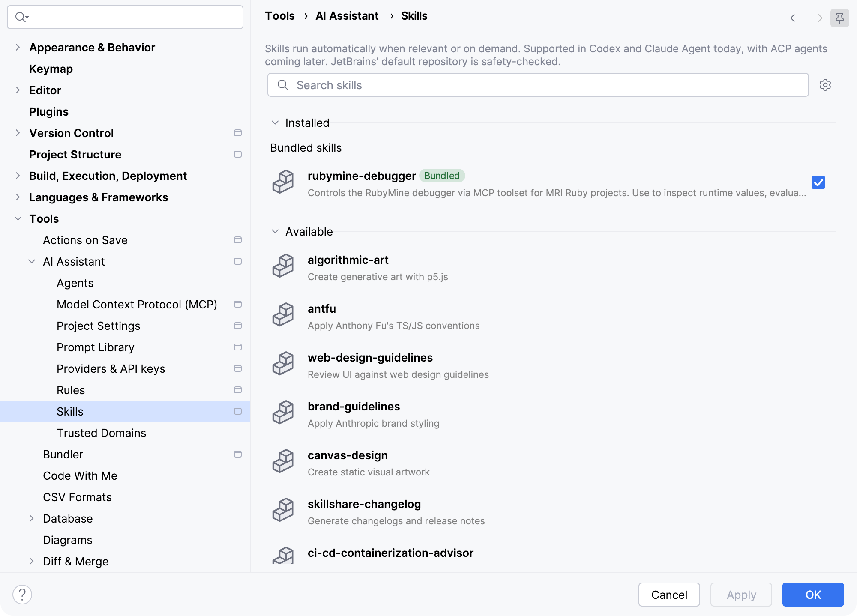Screen dimensions: 857x616
Task: Disable the rubymine-debugger skill checkbox
Action: tap(818, 182)
